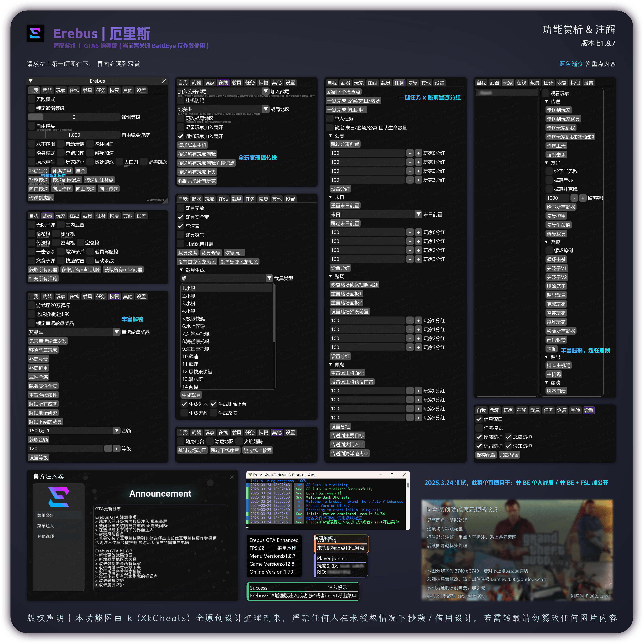The image size is (644, 644).
Task: Increase 玩家0分红 under 公寓 section
Action: 418,153
